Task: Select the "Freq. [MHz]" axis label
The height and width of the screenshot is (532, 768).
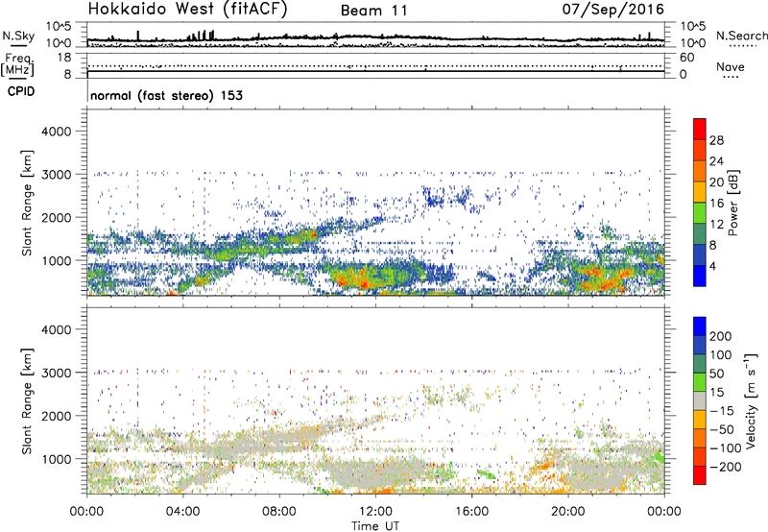Action: 17,65
